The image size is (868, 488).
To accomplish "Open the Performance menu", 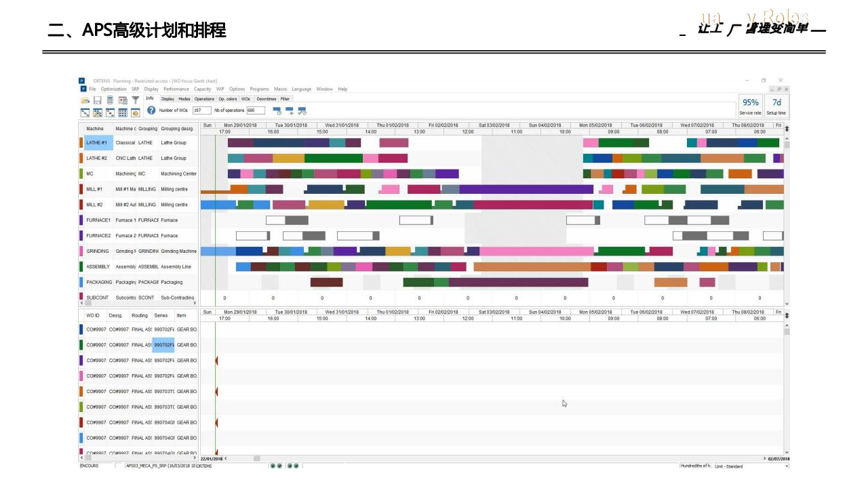I will coord(176,89).
